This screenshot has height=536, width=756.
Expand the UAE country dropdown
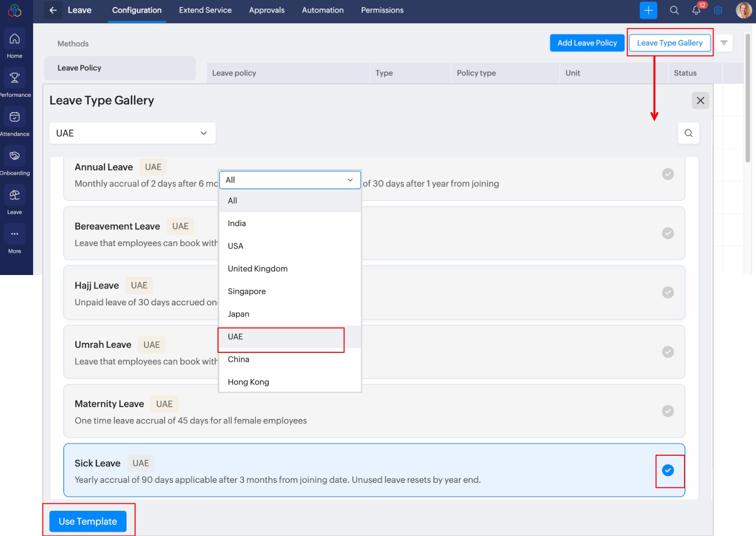click(x=132, y=133)
